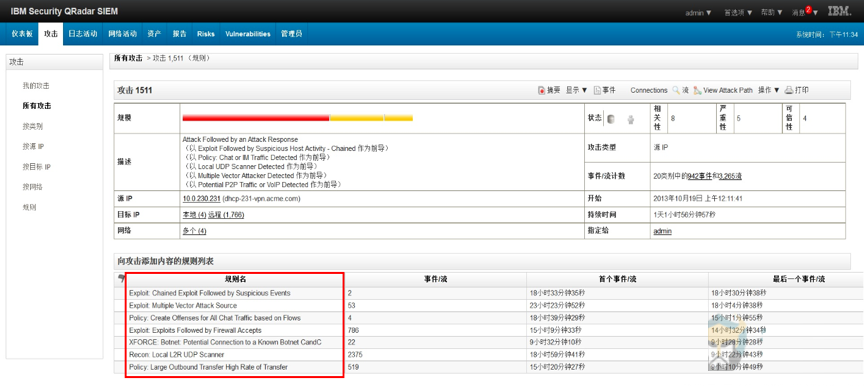Click the user status icon in 状态 cell
The width and height of the screenshot is (864, 386).
click(x=631, y=119)
